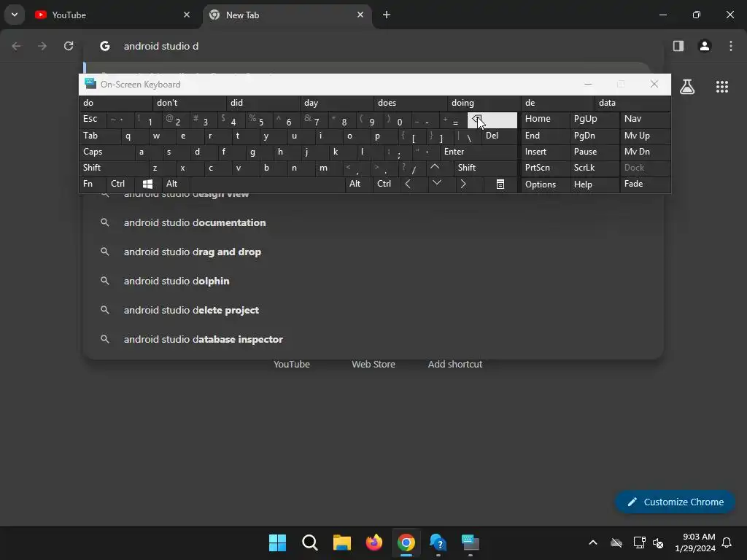Select suggestion android studio delete project
Image resolution: width=747 pixels, height=560 pixels.
click(373, 310)
